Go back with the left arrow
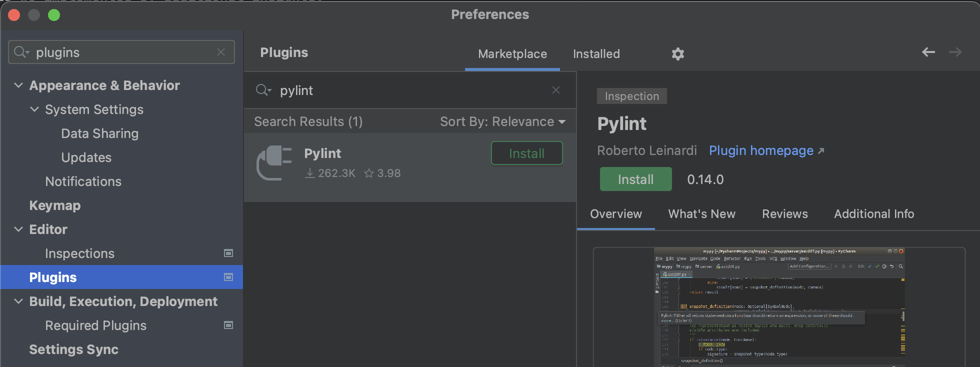 tap(928, 52)
